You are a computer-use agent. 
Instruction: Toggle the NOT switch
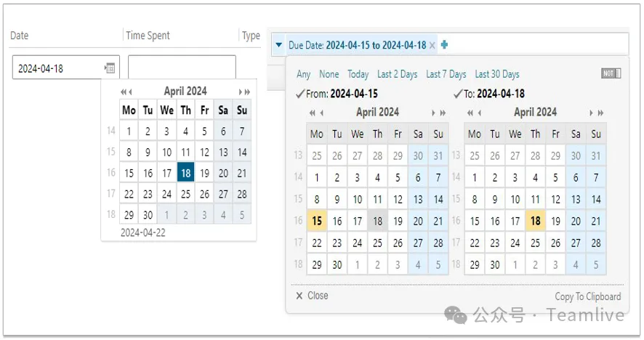(611, 73)
